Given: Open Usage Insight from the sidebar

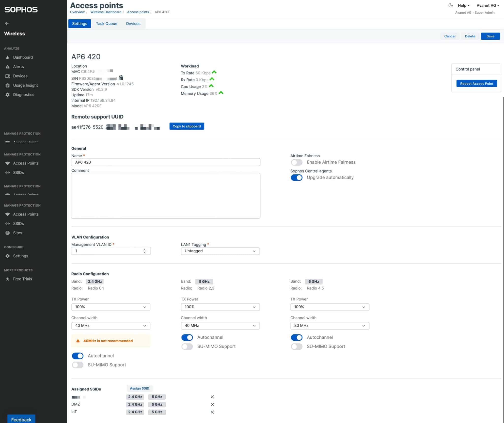Looking at the screenshot, I should tap(25, 85).
